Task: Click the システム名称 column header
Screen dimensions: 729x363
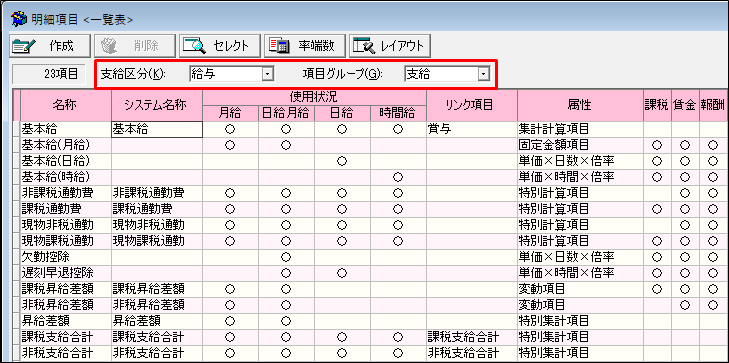Action: tap(157, 106)
